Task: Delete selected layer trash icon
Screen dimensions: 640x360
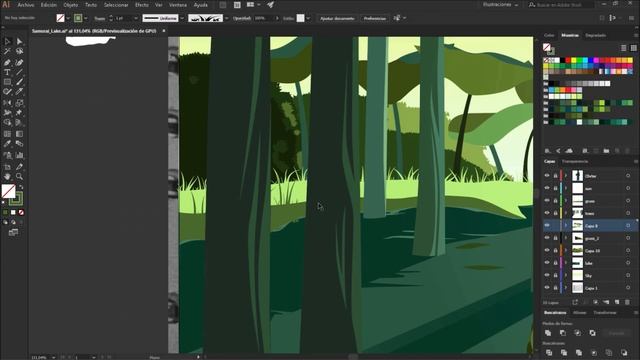Action: [627, 302]
